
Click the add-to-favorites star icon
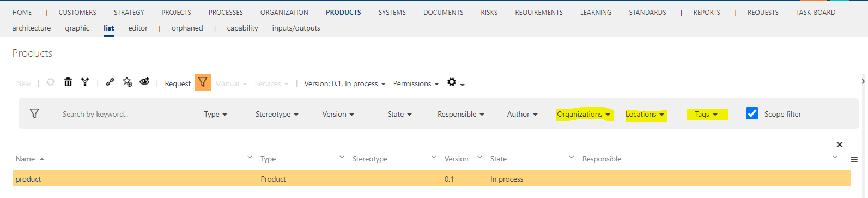point(128,82)
